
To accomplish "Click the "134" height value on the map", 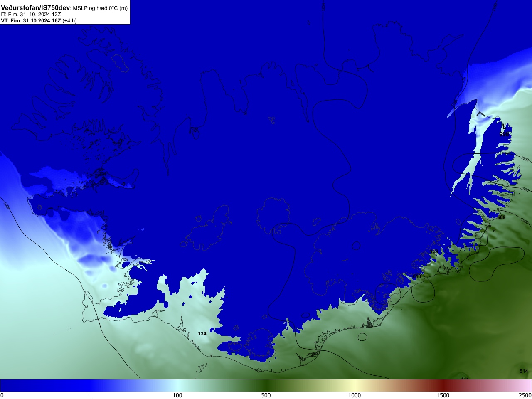I will click(x=202, y=334).
